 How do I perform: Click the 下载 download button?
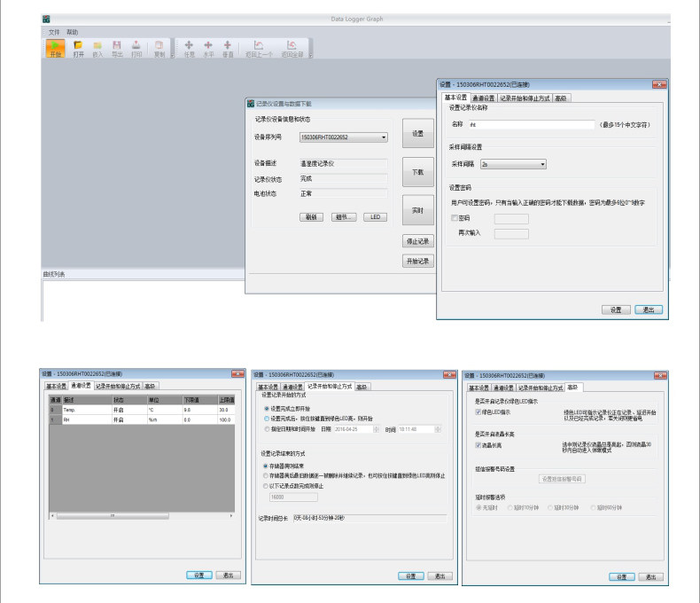click(x=418, y=172)
